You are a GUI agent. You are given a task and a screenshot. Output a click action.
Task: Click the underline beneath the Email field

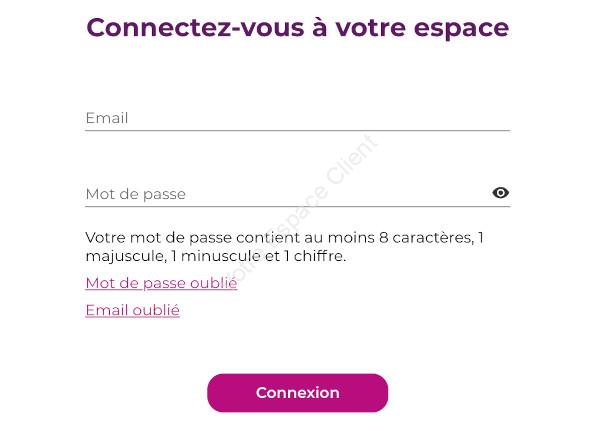[x=297, y=131]
